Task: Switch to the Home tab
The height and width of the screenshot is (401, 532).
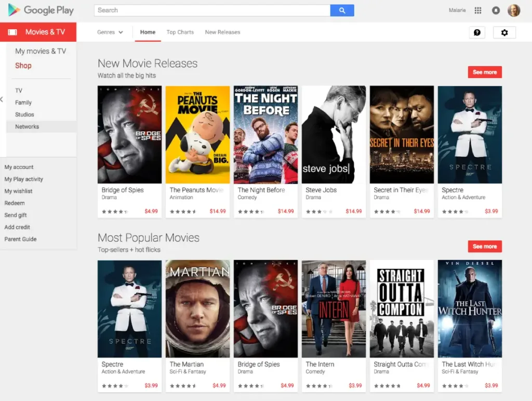Action: click(x=148, y=32)
